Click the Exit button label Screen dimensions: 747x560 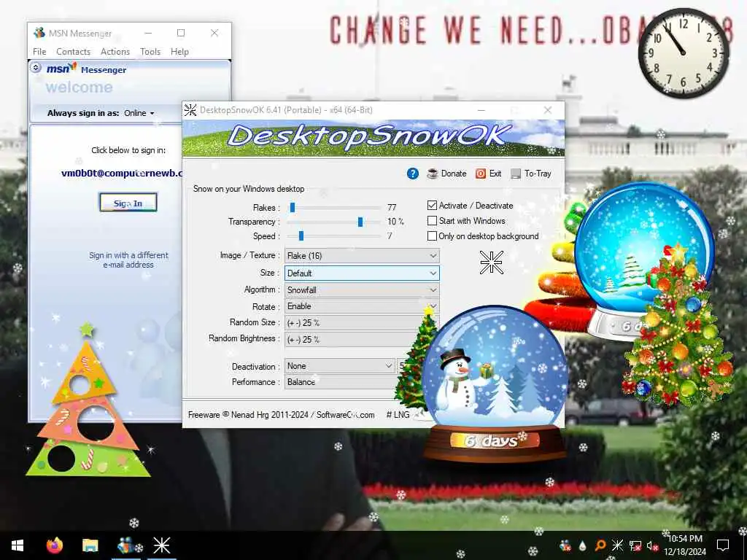pos(495,174)
